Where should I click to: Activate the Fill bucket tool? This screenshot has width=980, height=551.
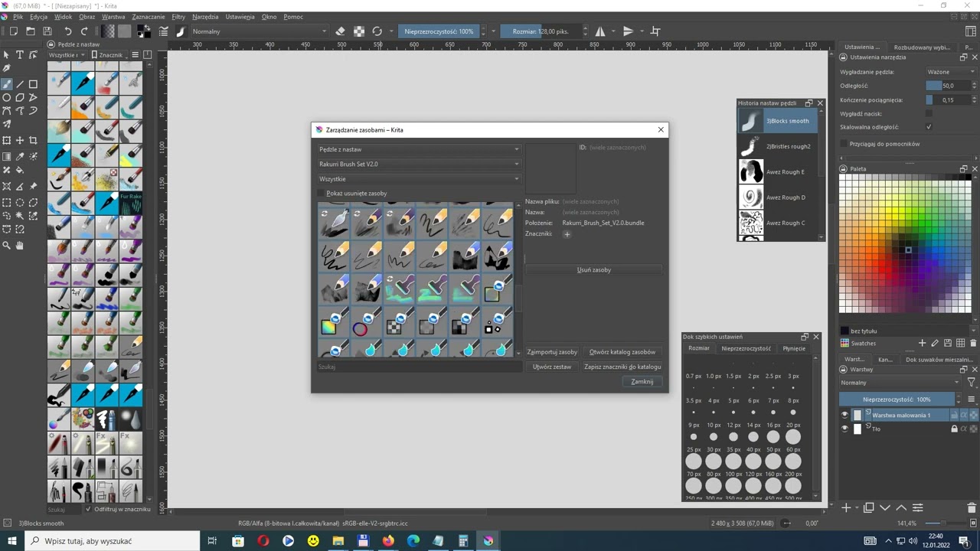tap(20, 170)
